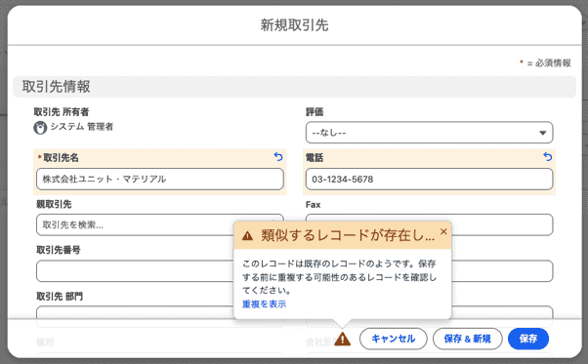Click the blue 保存 button

click(x=528, y=339)
